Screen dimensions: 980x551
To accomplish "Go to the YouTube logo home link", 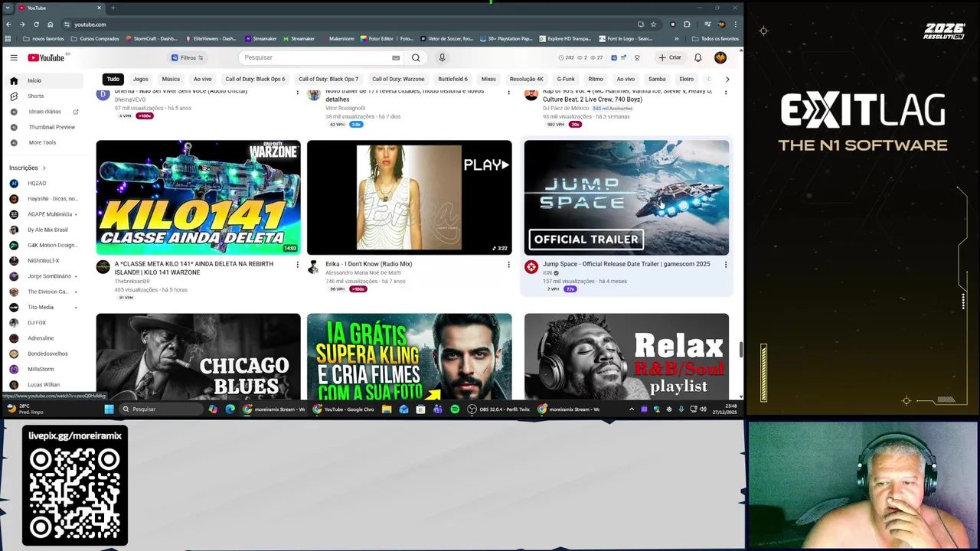I will click(x=47, y=57).
